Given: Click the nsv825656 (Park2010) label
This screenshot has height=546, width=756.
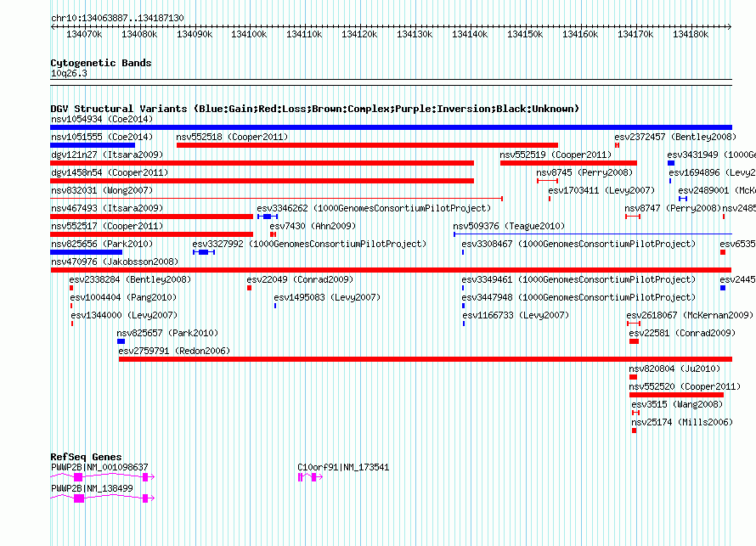Looking at the screenshot, I should pos(102,244).
